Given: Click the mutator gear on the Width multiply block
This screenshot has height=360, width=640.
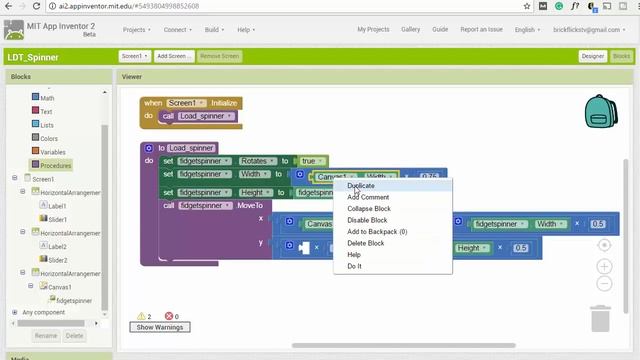Looking at the screenshot, I should tap(300, 175).
